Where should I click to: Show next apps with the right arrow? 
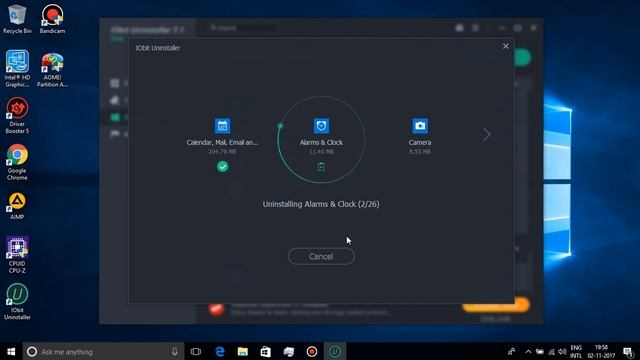point(487,135)
